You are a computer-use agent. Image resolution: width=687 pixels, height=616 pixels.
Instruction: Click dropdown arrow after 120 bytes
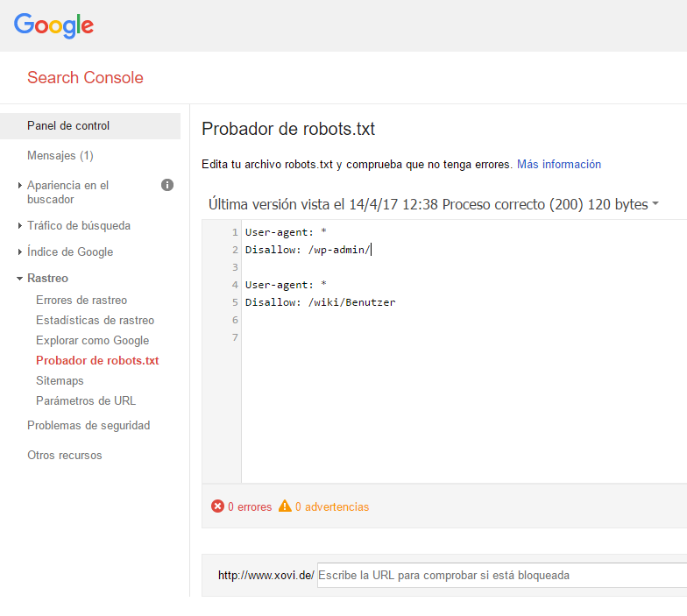655,203
